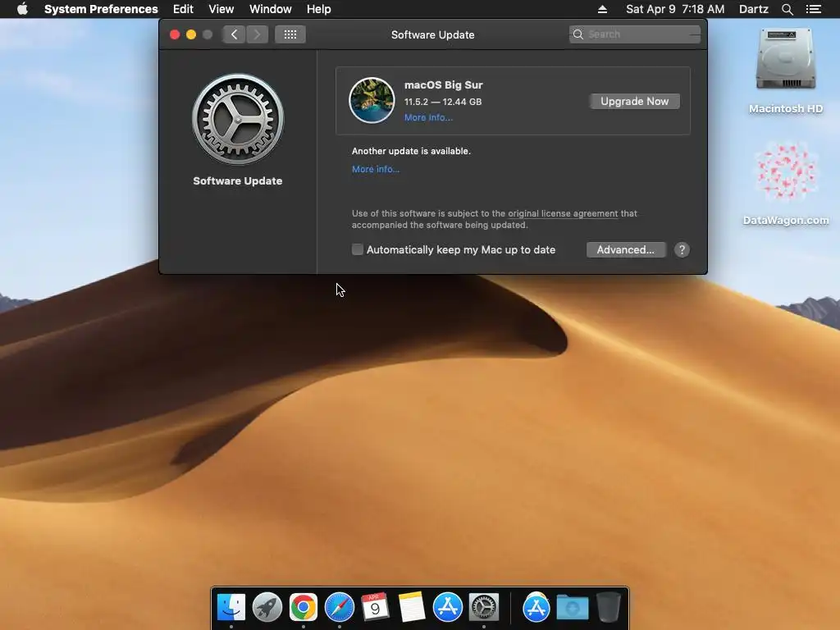
Task: Open Spotlight search magnifier icon
Action: (x=787, y=9)
